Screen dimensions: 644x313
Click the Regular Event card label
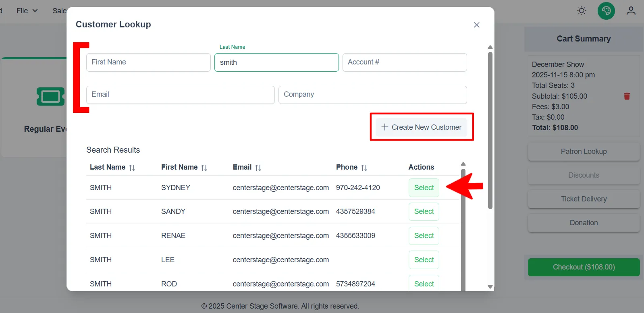click(45, 129)
